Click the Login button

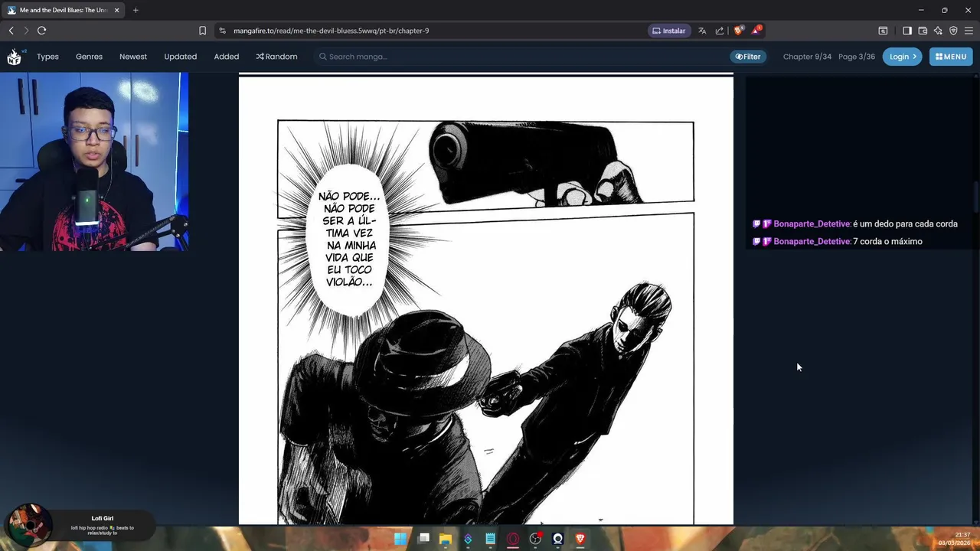[903, 57]
